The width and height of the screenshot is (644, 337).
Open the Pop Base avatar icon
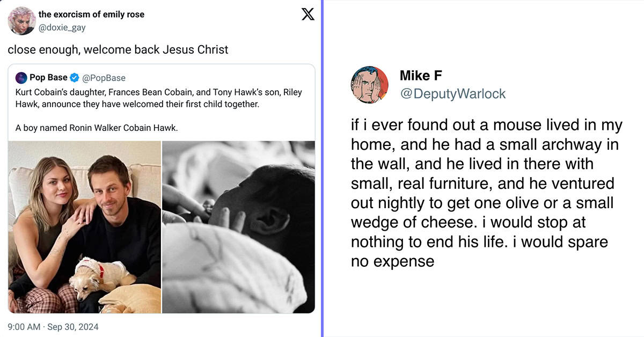21,78
